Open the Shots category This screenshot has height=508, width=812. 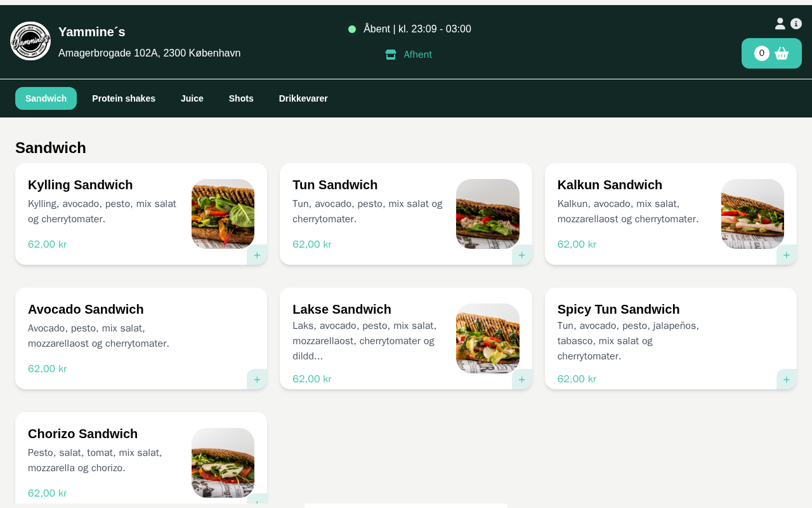pyautogui.click(x=241, y=98)
